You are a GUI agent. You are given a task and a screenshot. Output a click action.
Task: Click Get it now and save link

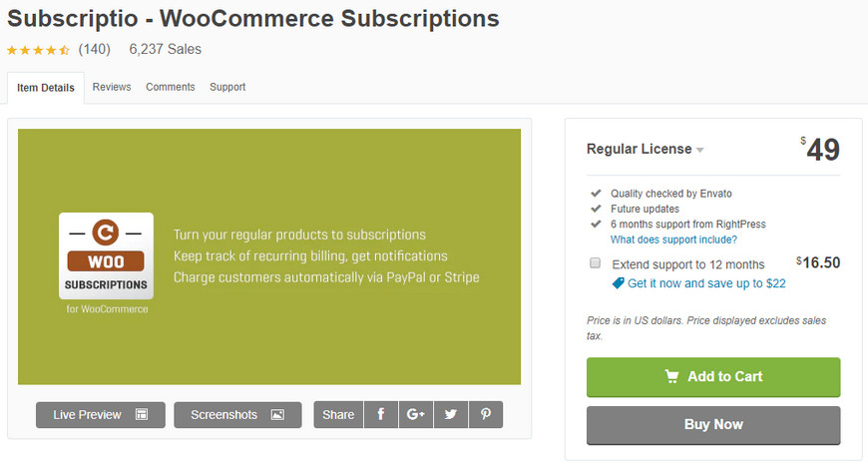click(x=706, y=283)
